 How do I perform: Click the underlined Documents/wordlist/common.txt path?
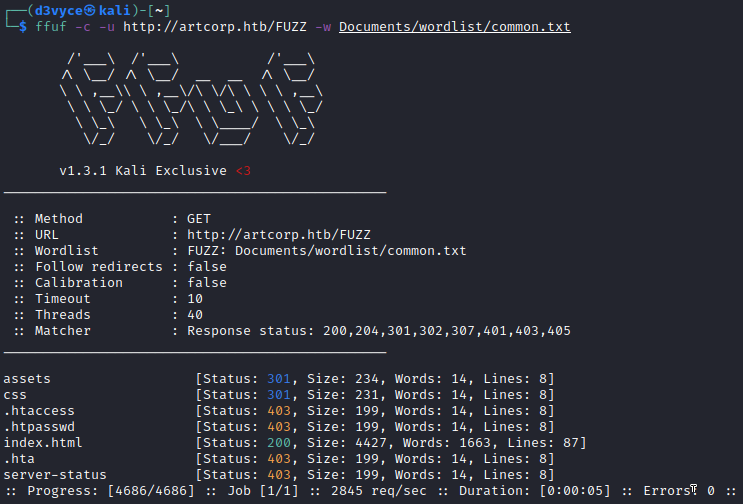click(x=454, y=27)
